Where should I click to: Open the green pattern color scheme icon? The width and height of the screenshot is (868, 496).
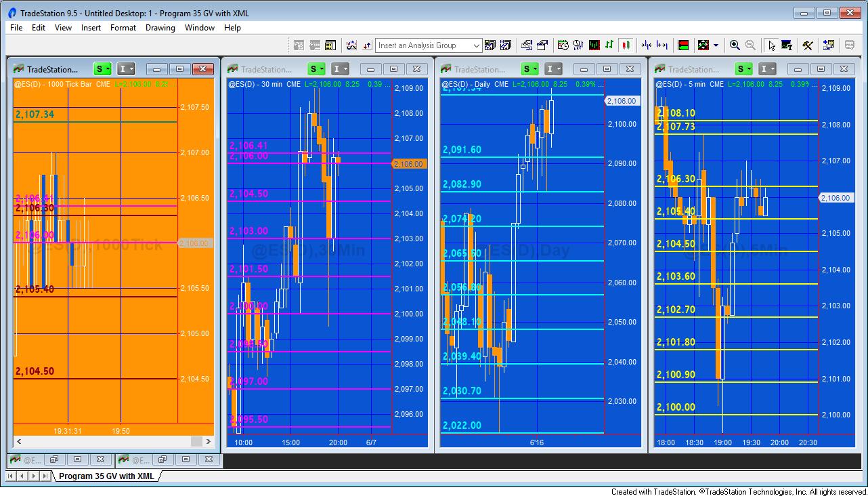pyautogui.click(x=703, y=45)
